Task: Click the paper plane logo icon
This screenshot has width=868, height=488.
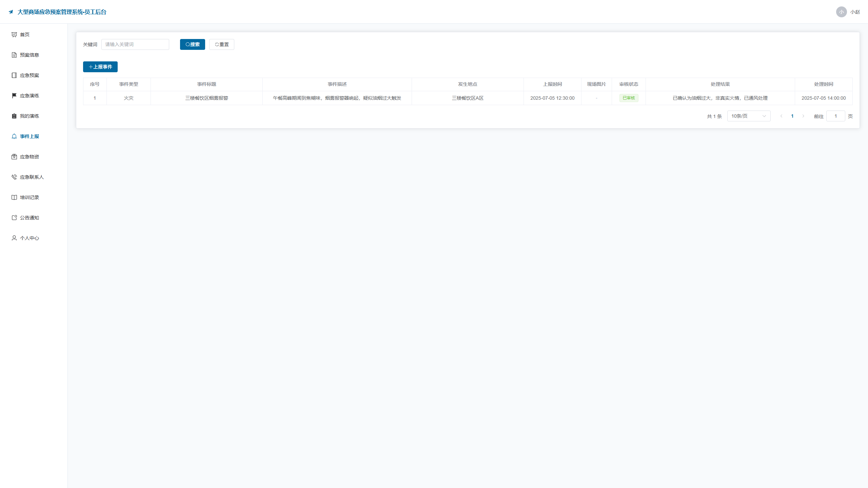Action: click(x=11, y=12)
